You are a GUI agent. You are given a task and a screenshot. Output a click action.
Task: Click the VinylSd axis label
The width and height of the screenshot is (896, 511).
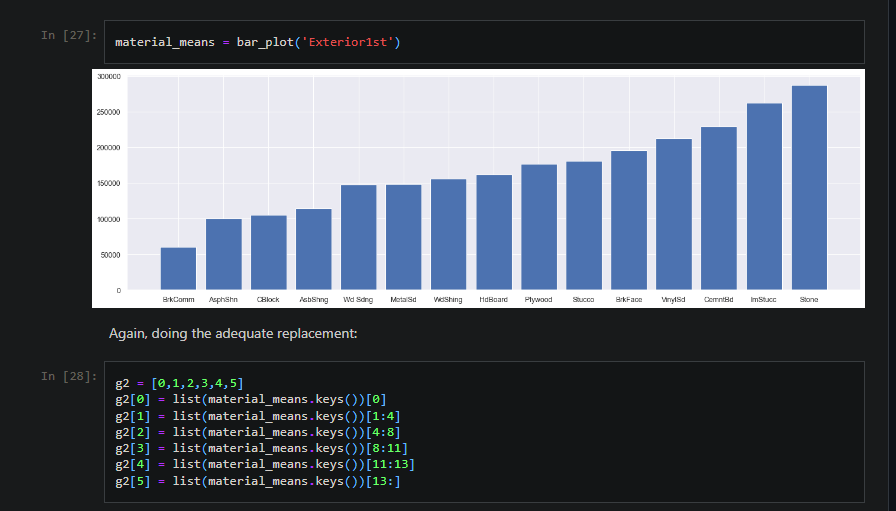pos(674,300)
